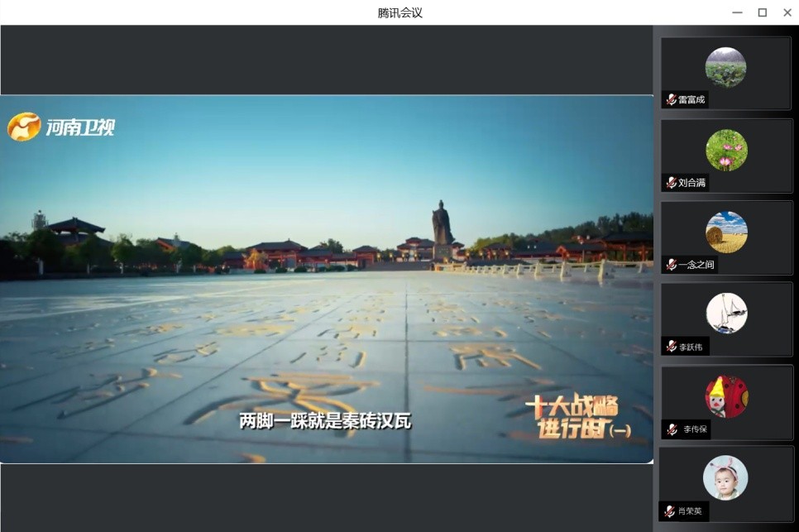The image size is (799, 532).
Task: Select 一念之间's hay bale avatar
Action: coord(726,232)
